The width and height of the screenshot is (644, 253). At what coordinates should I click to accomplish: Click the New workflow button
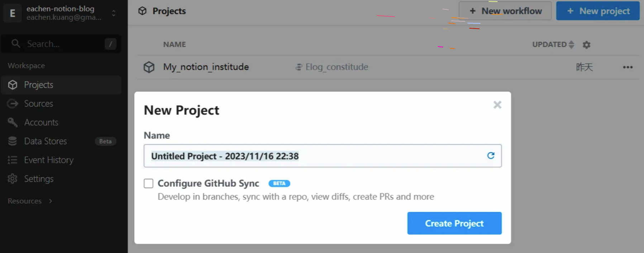505,11
